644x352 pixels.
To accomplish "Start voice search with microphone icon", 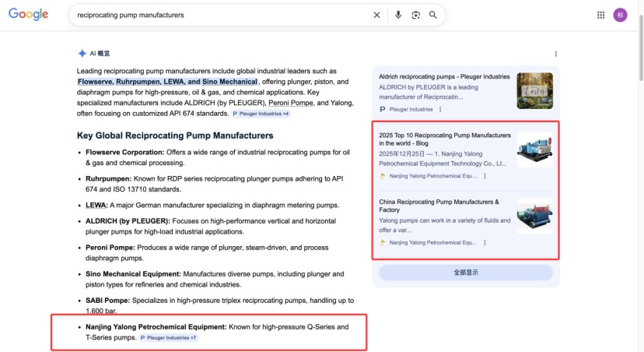I will [398, 15].
